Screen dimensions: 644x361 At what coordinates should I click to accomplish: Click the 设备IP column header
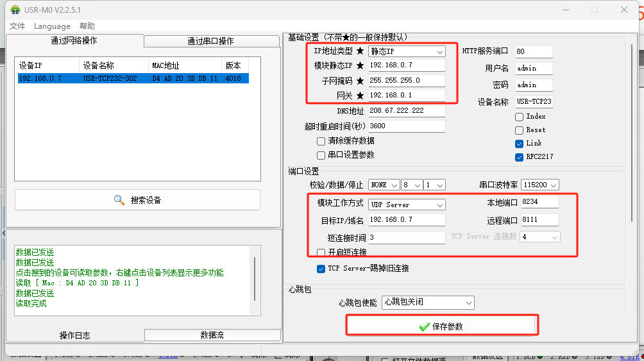[x=47, y=65]
